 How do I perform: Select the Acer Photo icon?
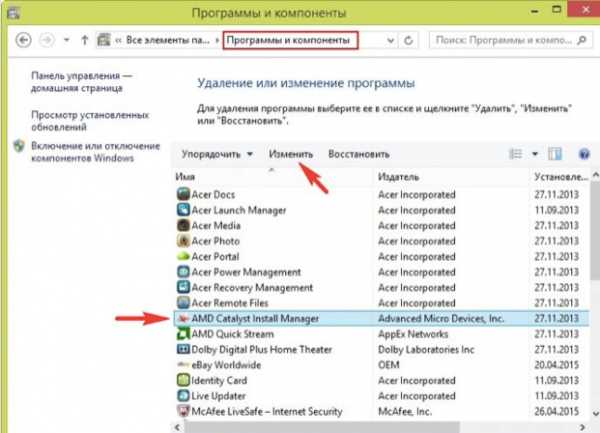click(x=183, y=241)
